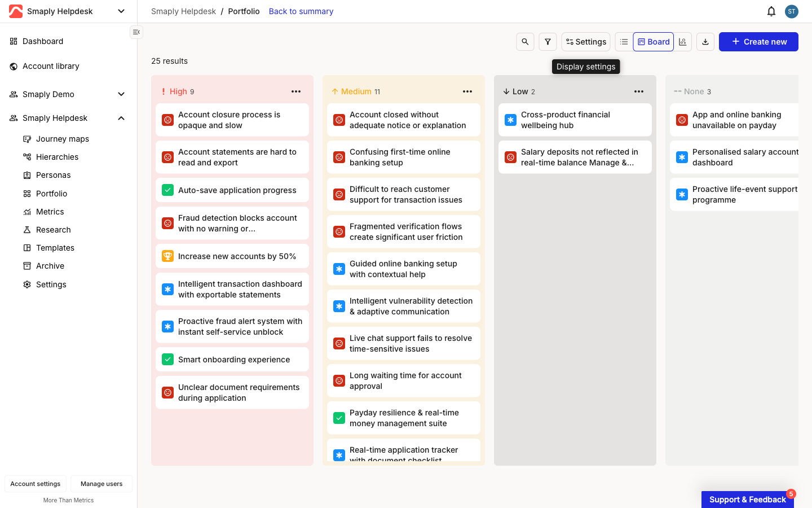Screen dimensions: 812x508
Task: Open Salary deposits not reflected card
Action: 575,157
